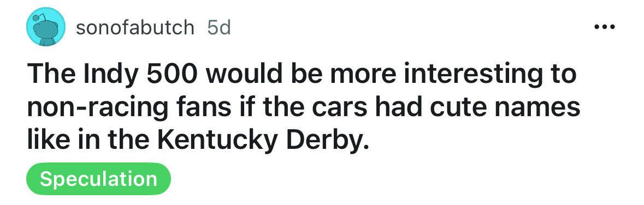The width and height of the screenshot is (644, 205).
Task: Click the Snoo head inside the avatar circle
Action: click(45, 30)
